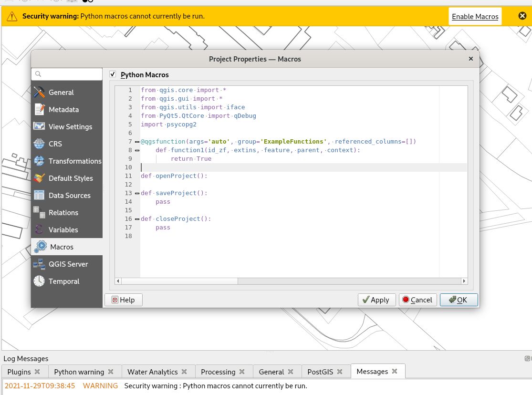Collapse the function1 fold at line 8
The width and height of the screenshot is (532, 395).
(137, 150)
